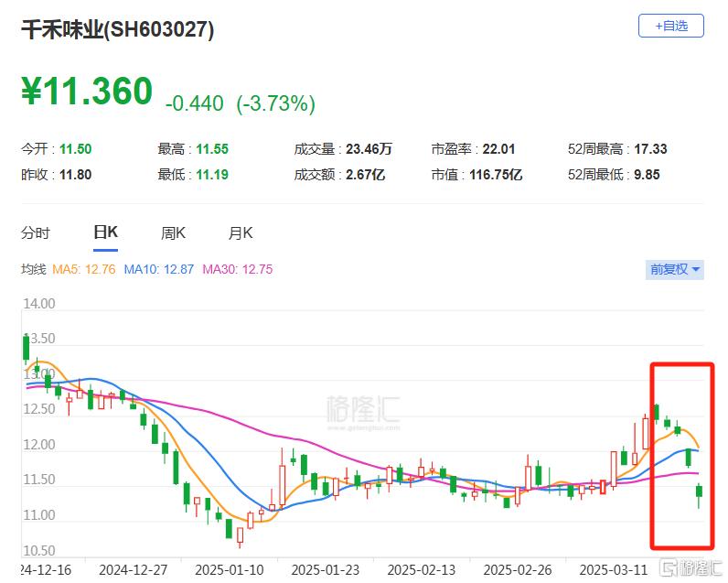
Task: Click the 昨收 value 11.80
Action: pos(75,175)
